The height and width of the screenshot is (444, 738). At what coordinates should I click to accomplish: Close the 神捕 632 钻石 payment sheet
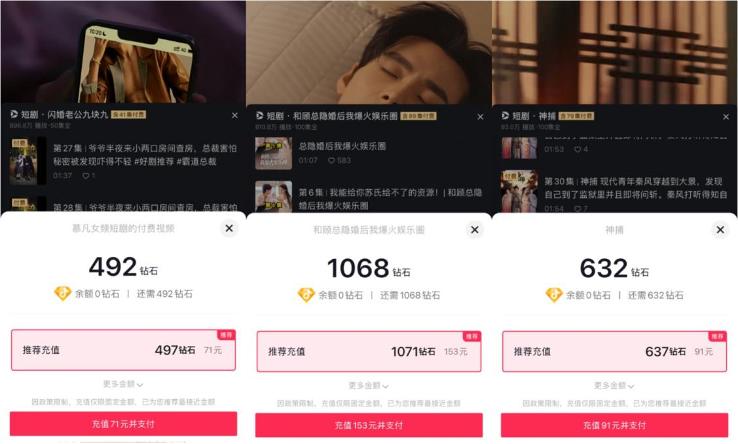720,230
